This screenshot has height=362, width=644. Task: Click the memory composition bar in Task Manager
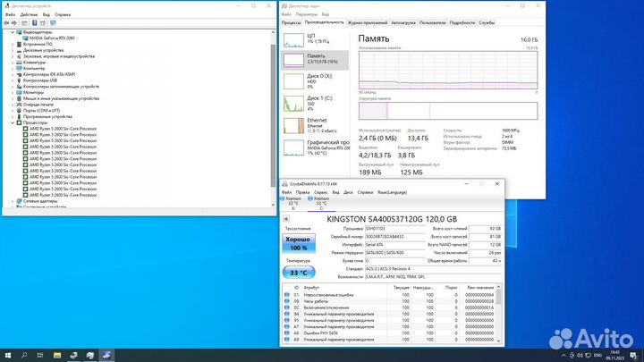pyautogui.click(x=448, y=111)
